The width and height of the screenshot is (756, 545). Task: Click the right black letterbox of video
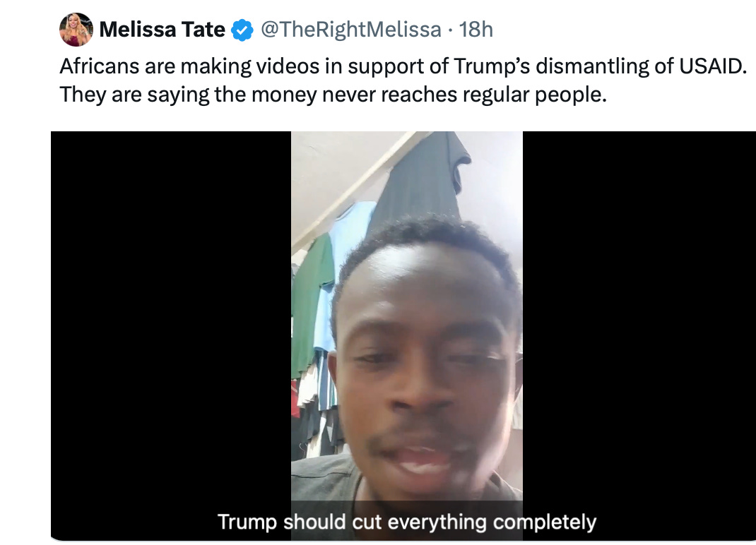(639, 336)
